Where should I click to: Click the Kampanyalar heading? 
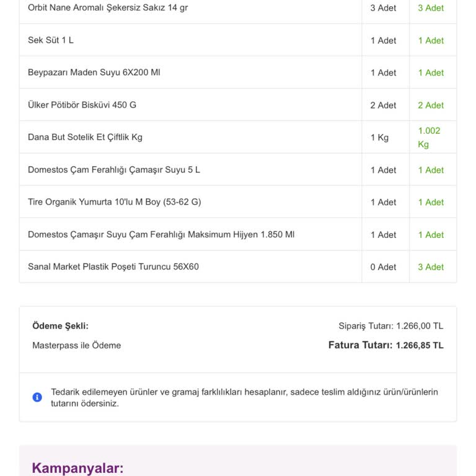tap(77, 468)
